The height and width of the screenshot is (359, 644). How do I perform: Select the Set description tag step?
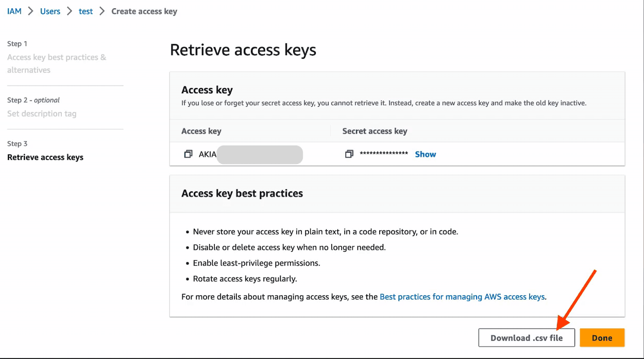42,113
